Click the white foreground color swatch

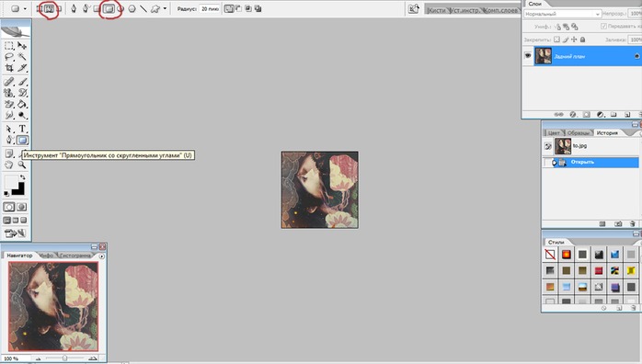coord(10,181)
